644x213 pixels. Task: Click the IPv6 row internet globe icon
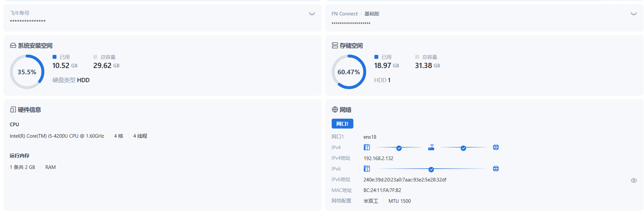click(x=496, y=169)
